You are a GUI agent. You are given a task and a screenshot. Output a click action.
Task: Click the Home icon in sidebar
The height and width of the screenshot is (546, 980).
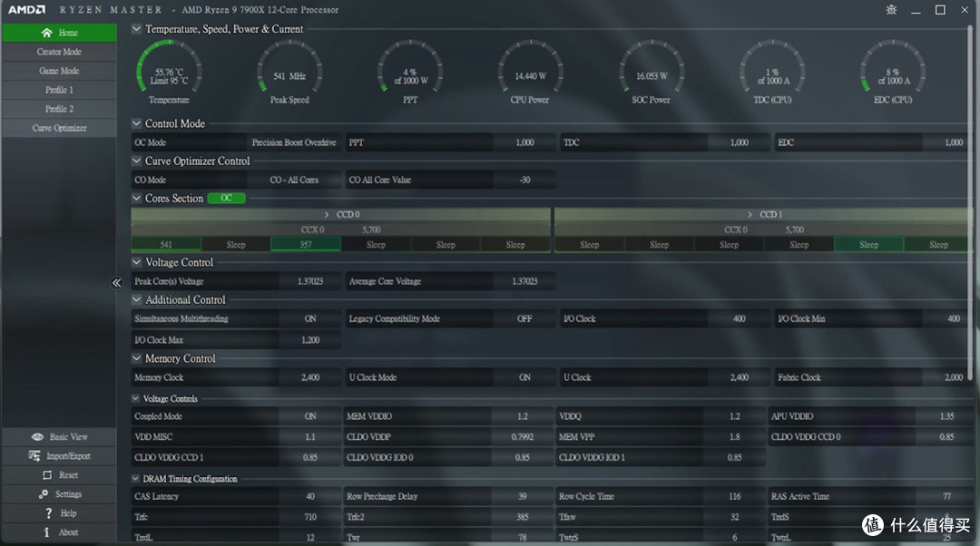[46, 33]
